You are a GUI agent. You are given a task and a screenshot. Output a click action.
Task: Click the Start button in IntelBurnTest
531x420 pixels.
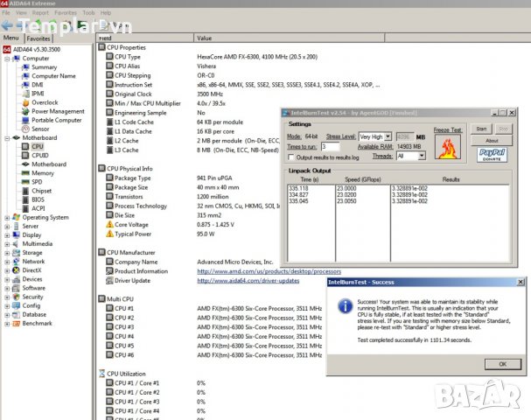tap(481, 129)
